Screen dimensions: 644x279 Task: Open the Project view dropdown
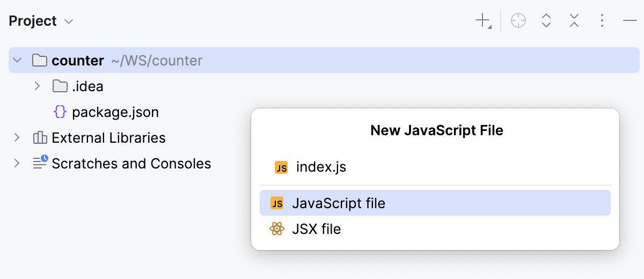[x=41, y=21]
